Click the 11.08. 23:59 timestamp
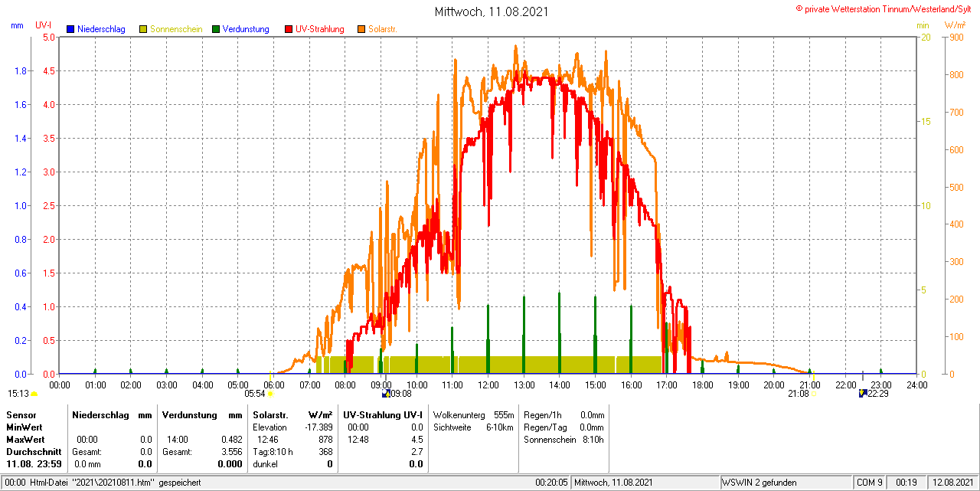Image resolution: width=980 pixels, height=491 pixels. tap(34, 464)
